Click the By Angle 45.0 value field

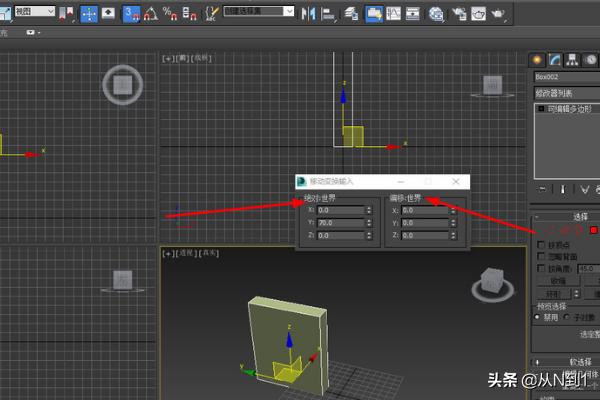(x=589, y=268)
